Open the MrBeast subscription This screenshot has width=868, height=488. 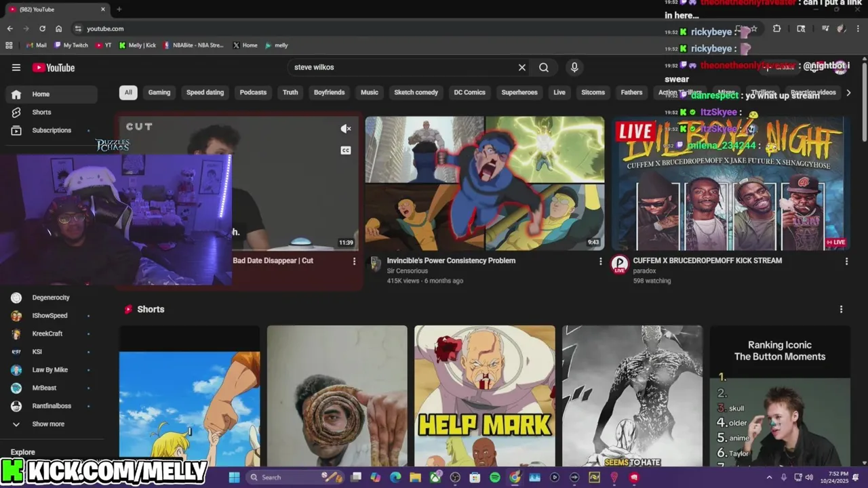point(51,388)
